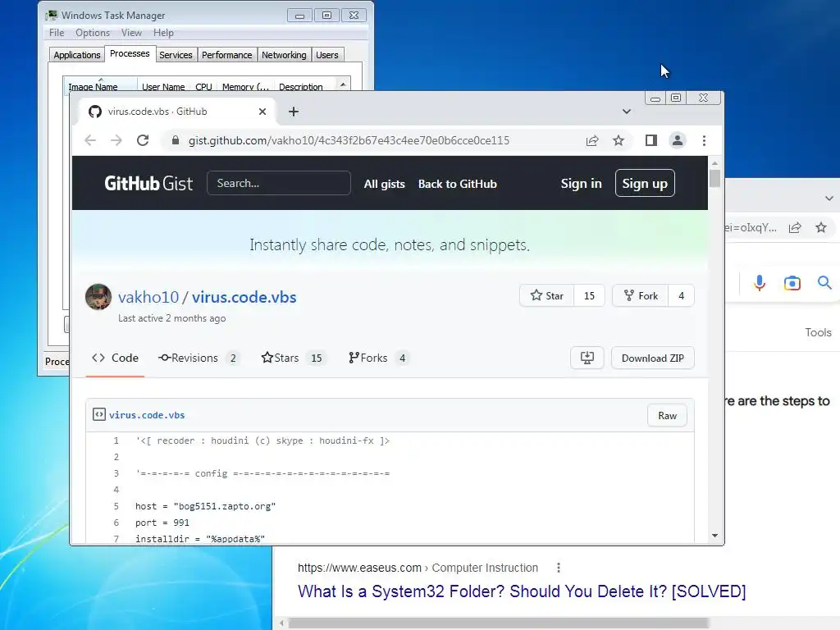Click the port = 991 code line
This screenshot has width=840, height=630.
point(162,523)
